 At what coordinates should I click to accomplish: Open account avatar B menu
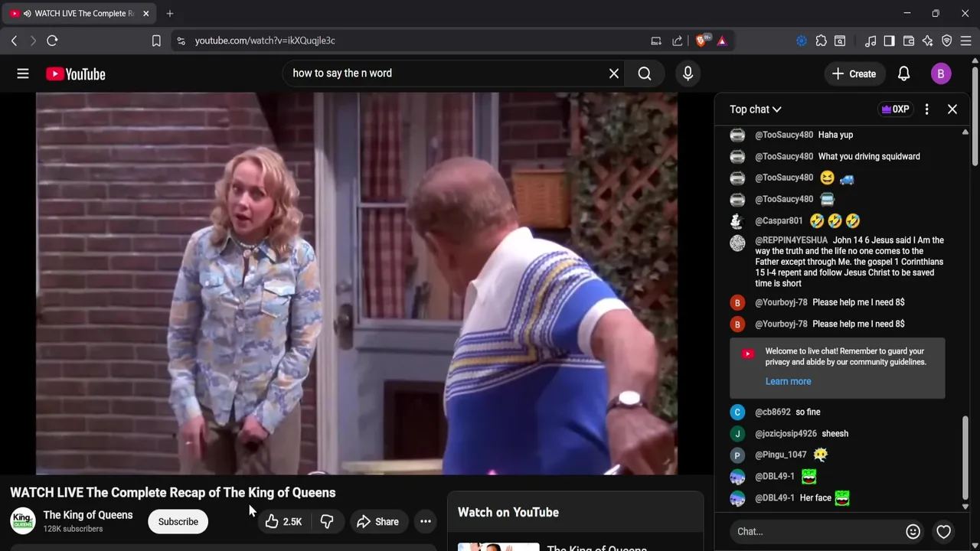(x=940, y=73)
